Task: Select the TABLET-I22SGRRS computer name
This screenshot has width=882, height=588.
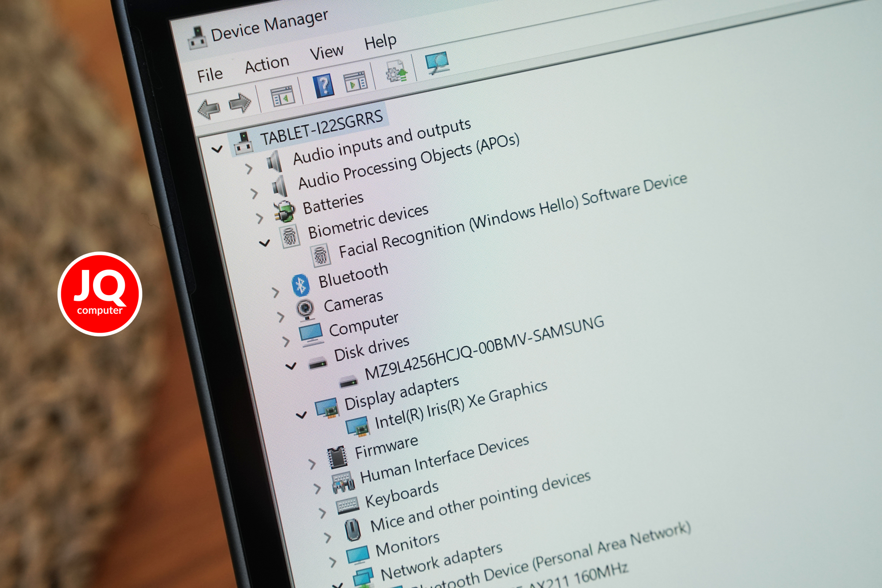Action: 321,127
